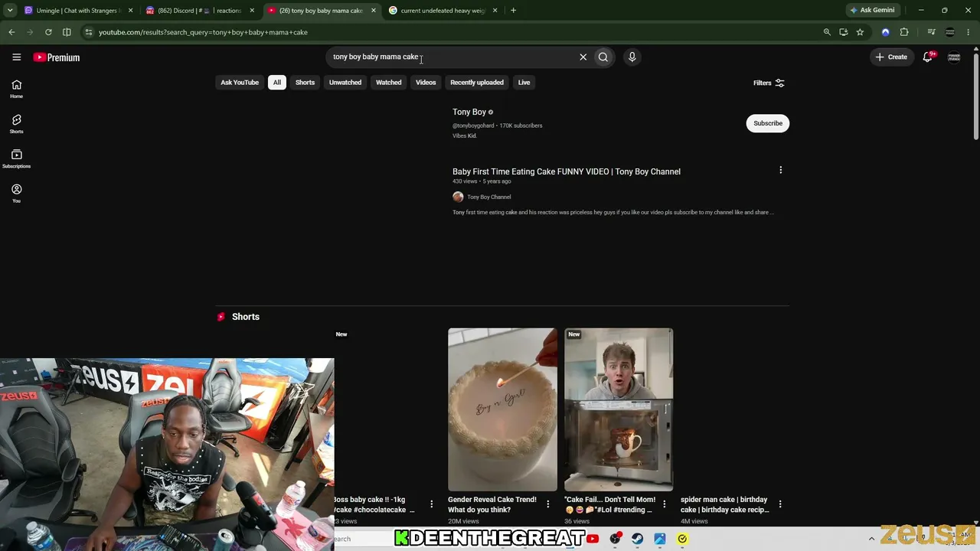Screen dimensions: 980x551
Task: Open options for Gender Reveal Cake short
Action: click(x=547, y=504)
